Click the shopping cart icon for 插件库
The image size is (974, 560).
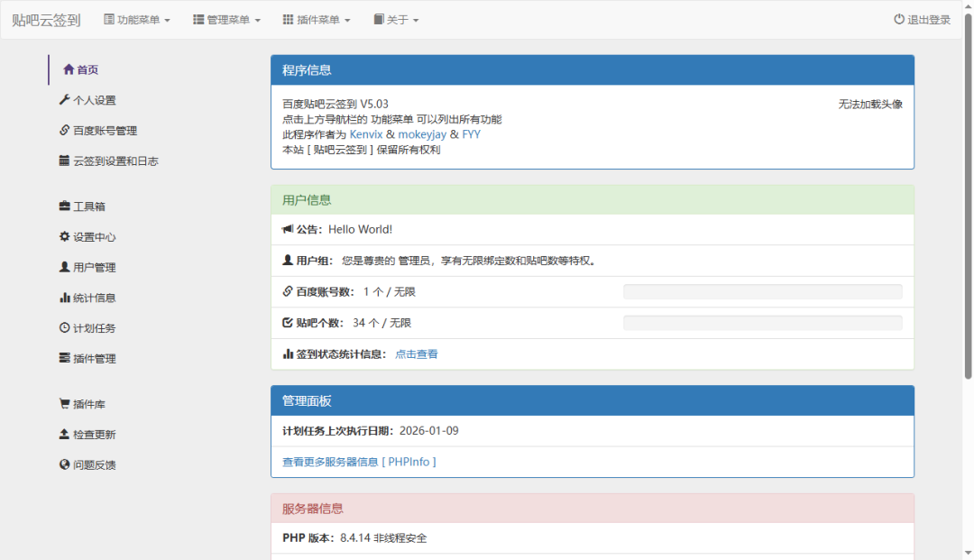click(x=64, y=404)
